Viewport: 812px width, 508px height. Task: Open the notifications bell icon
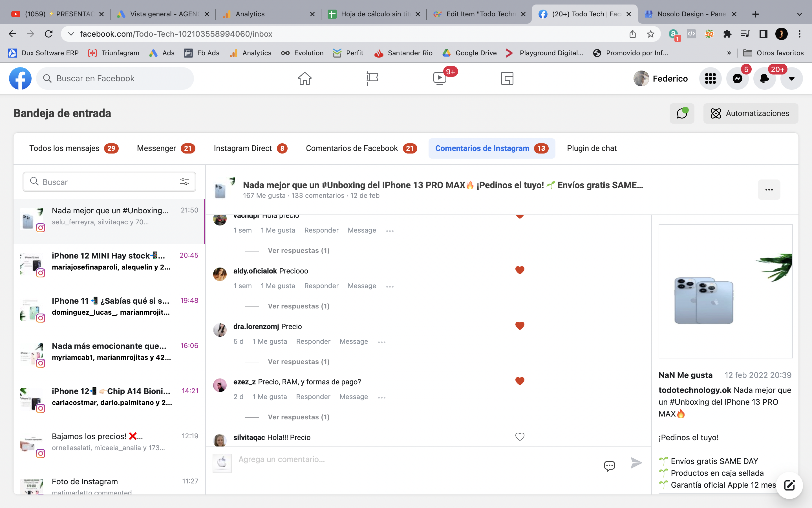pos(764,78)
